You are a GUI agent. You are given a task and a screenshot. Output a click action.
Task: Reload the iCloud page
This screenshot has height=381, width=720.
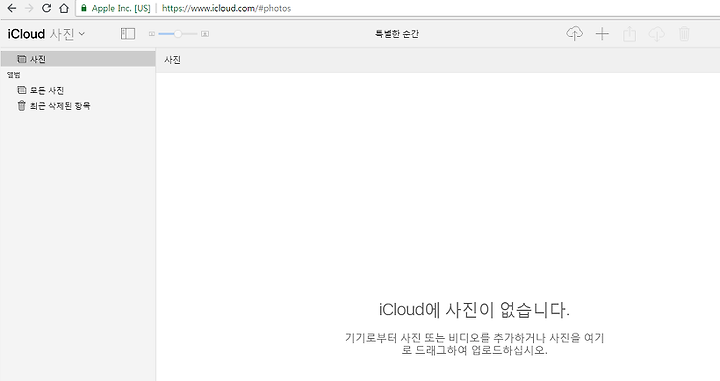pyautogui.click(x=46, y=8)
